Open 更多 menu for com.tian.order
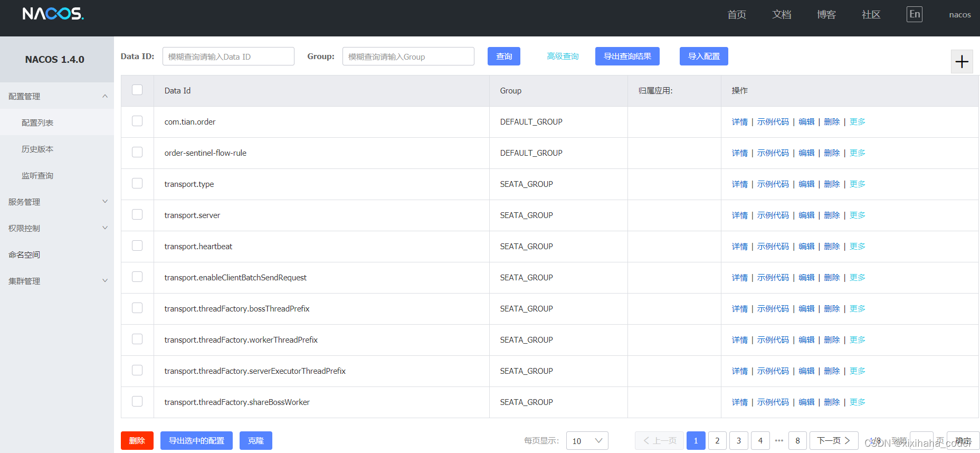 858,122
